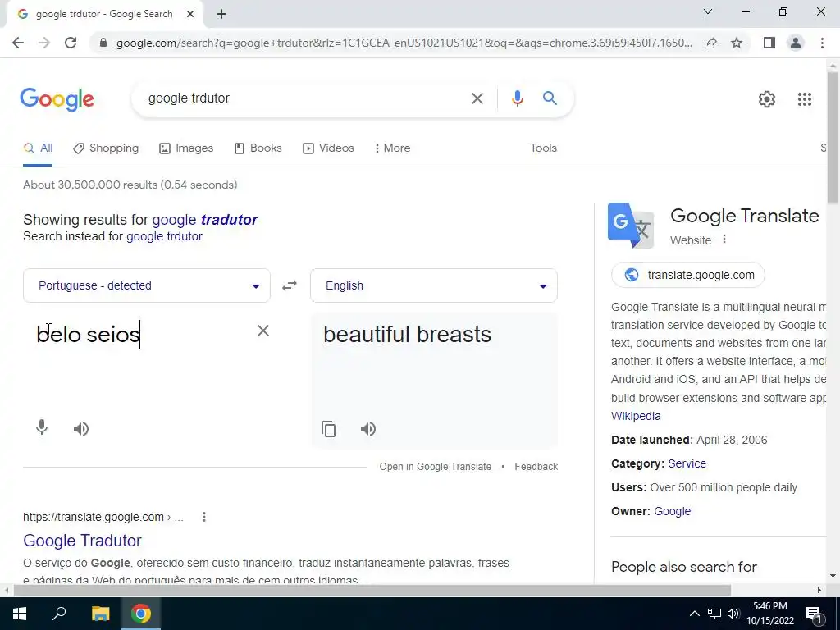Search by voice in Google search bar
The width and height of the screenshot is (840, 630).
tap(517, 98)
